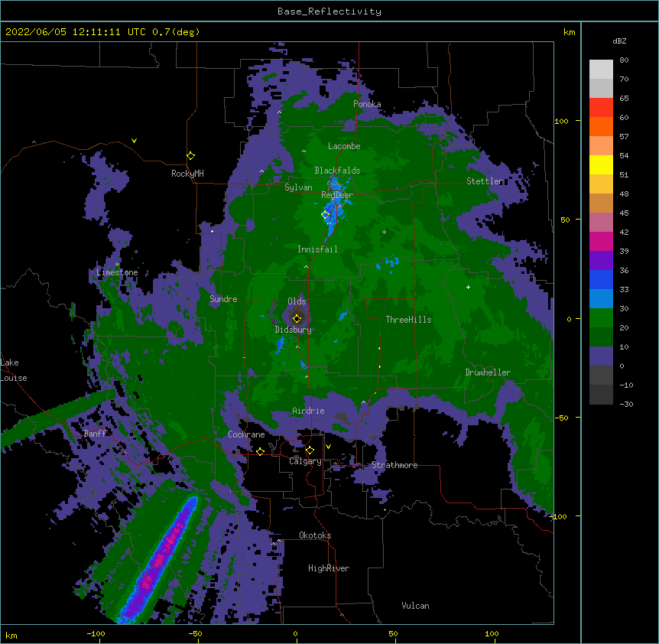Click the Banff label

click(96, 434)
